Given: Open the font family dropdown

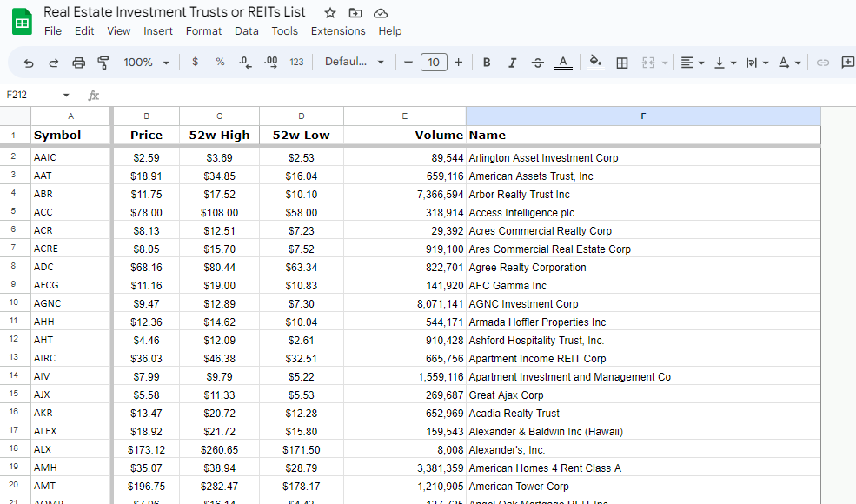Looking at the screenshot, I should (355, 62).
